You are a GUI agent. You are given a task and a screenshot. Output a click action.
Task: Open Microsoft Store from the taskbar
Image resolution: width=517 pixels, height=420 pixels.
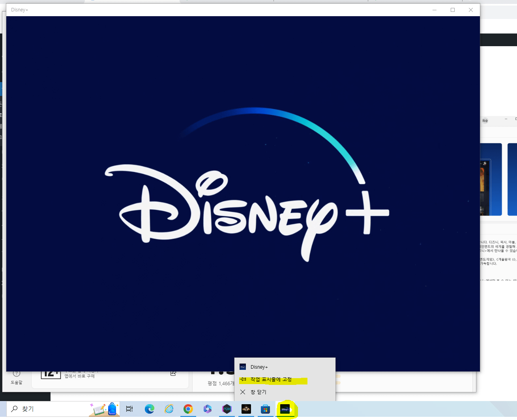tap(265, 409)
